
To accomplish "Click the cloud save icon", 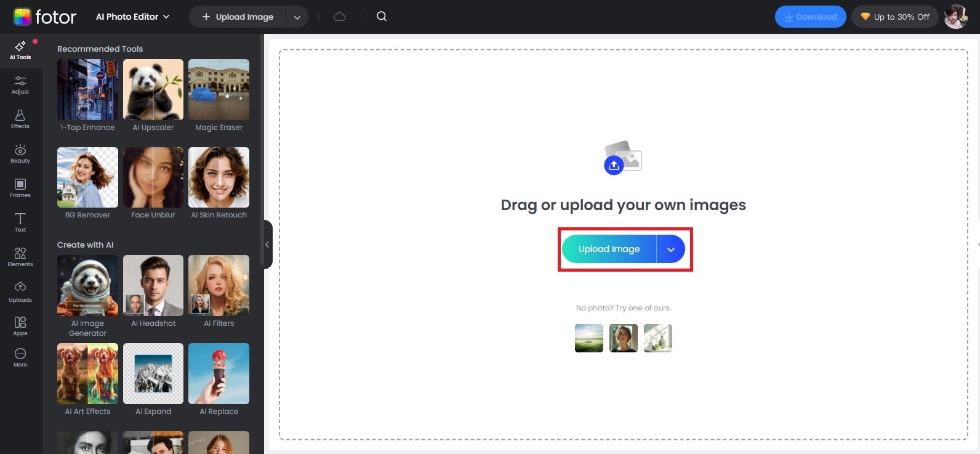I will (x=340, y=17).
